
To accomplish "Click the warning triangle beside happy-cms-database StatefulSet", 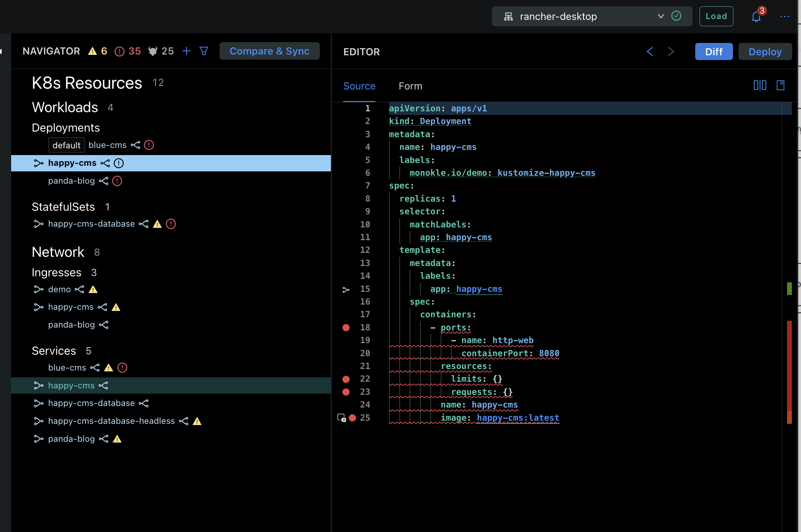I will (x=157, y=224).
